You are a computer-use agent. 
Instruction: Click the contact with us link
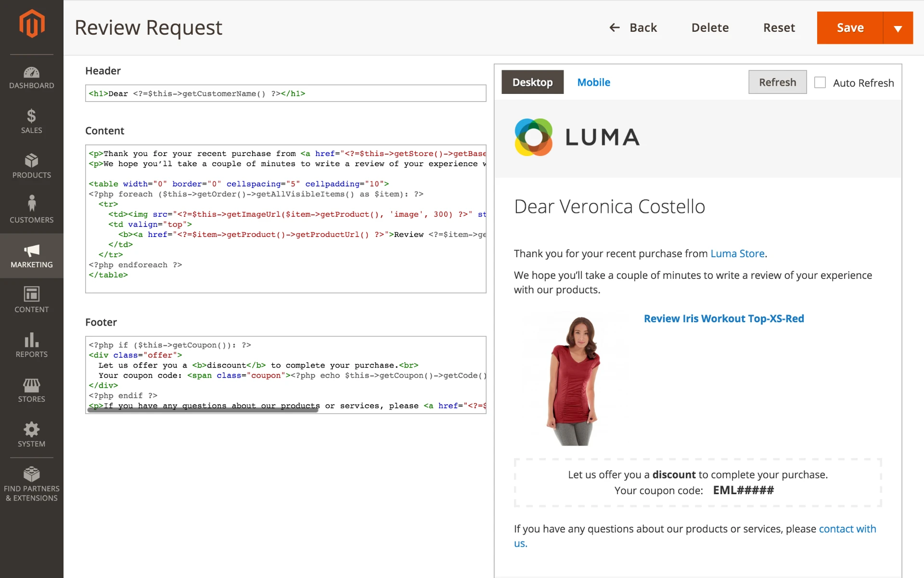tap(847, 528)
